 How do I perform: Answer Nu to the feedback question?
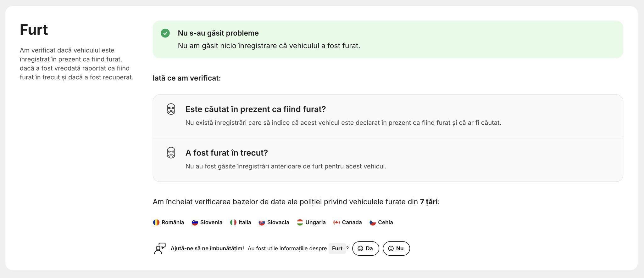(396, 248)
